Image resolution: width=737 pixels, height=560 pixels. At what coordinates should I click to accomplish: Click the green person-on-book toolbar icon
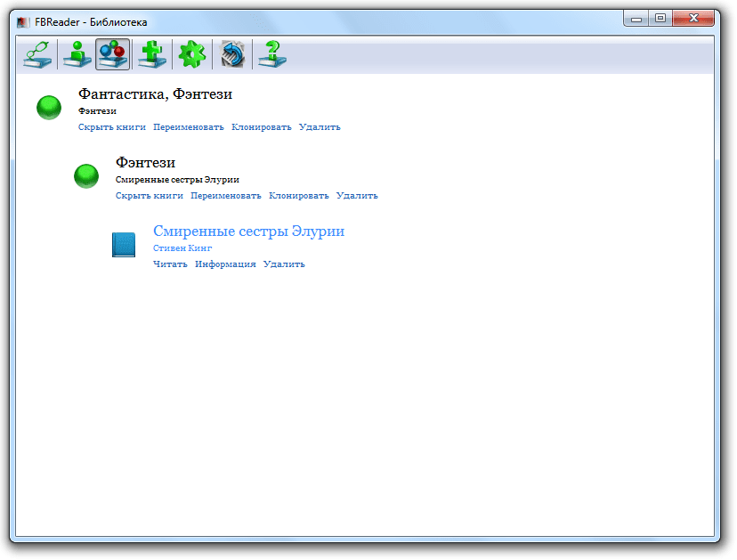point(77,54)
